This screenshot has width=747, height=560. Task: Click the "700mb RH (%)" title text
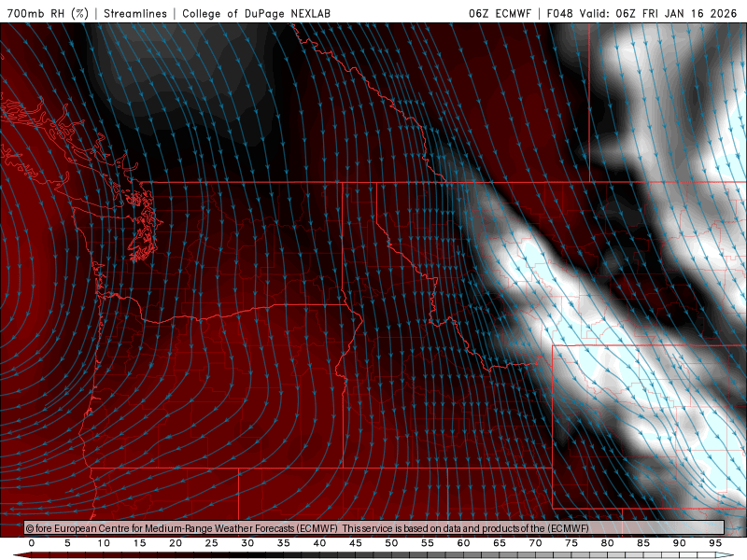(48, 13)
